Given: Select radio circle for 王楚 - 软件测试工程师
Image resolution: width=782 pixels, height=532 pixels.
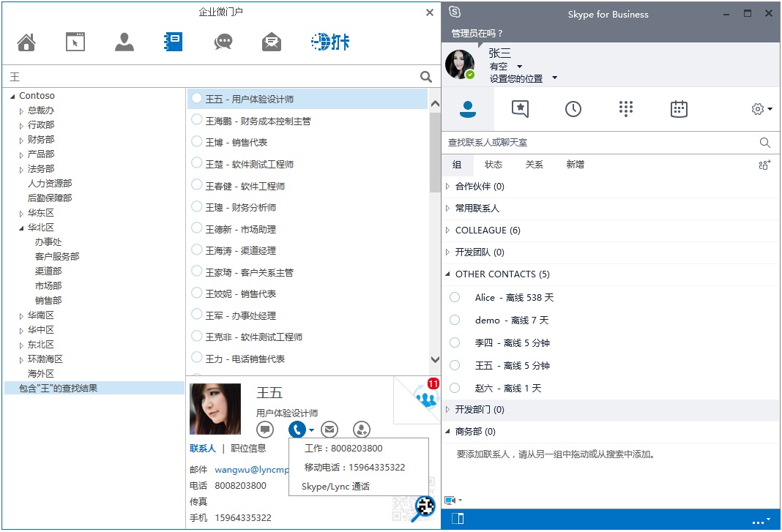Looking at the screenshot, I should 197,163.
